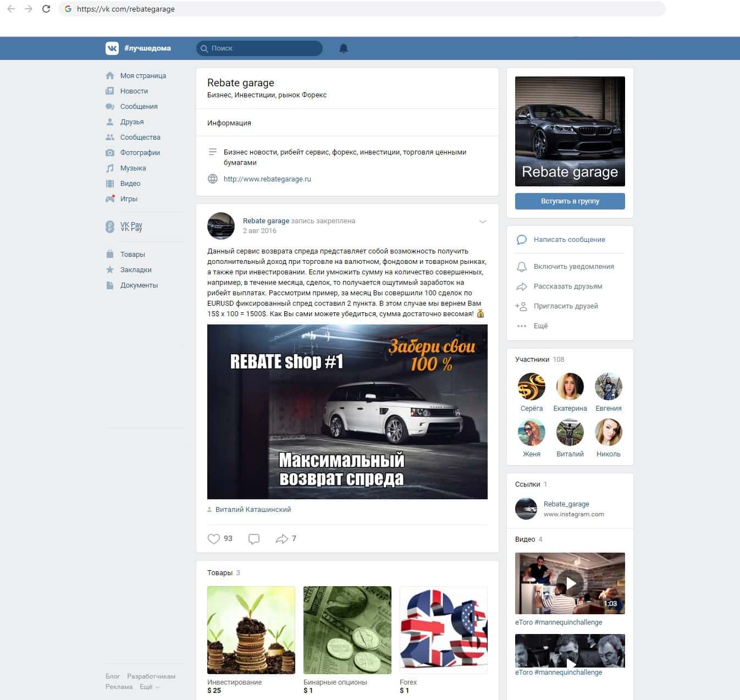The height and width of the screenshot is (700, 740).
Task: Open the Бинарные опционы product thumbnail
Action: click(x=347, y=630)
